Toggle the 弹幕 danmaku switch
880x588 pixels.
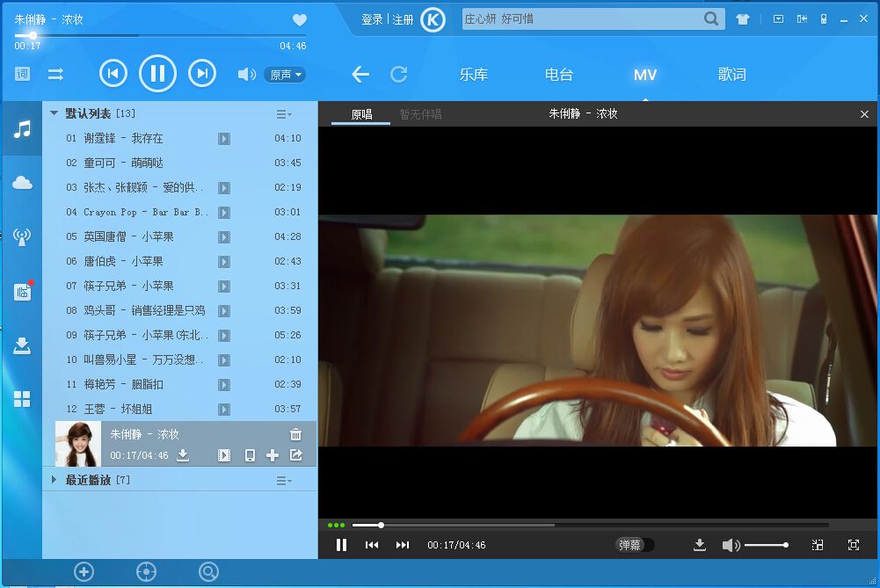pyautogui.click(x=635, y=545)
